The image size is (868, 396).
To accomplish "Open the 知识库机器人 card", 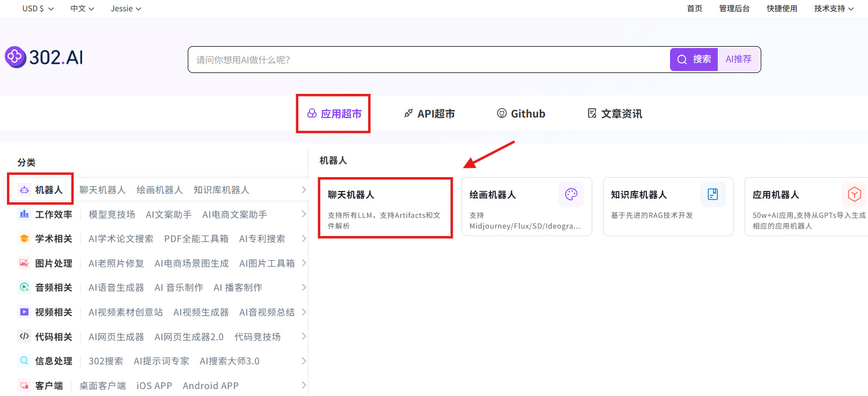I will point(668,207).
